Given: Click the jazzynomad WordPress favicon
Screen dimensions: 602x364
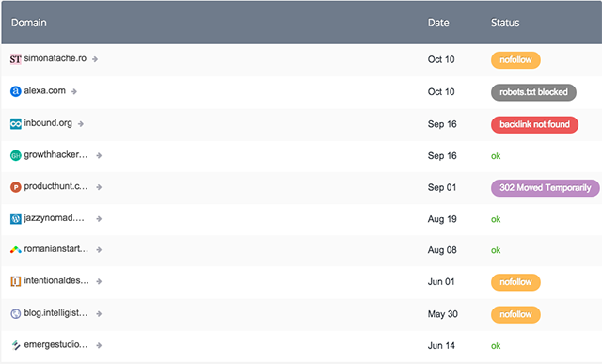Looking at the screenshot, I should coord(15,219).
